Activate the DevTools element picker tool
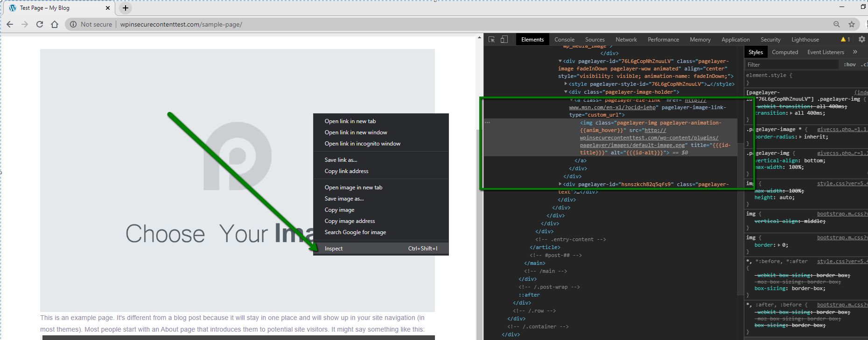Viewport: 868px width, 340px height. [x=491, y=40]
